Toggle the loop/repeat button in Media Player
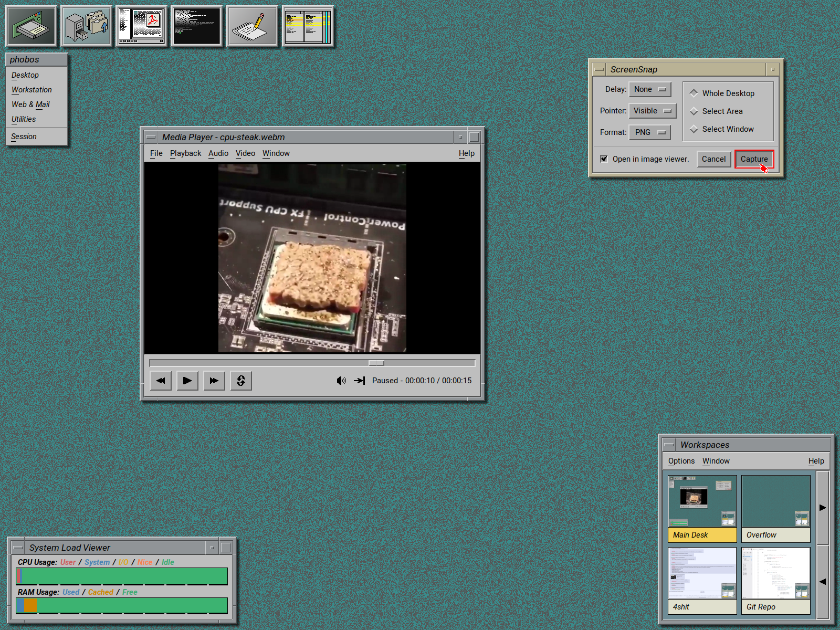The width and height of the screenshot is (840, 630). [240, 381]
